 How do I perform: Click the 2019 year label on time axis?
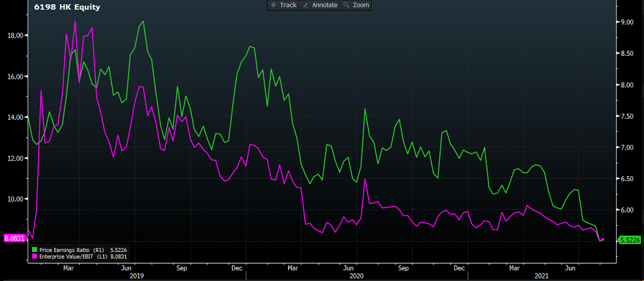tap(137, 276)
